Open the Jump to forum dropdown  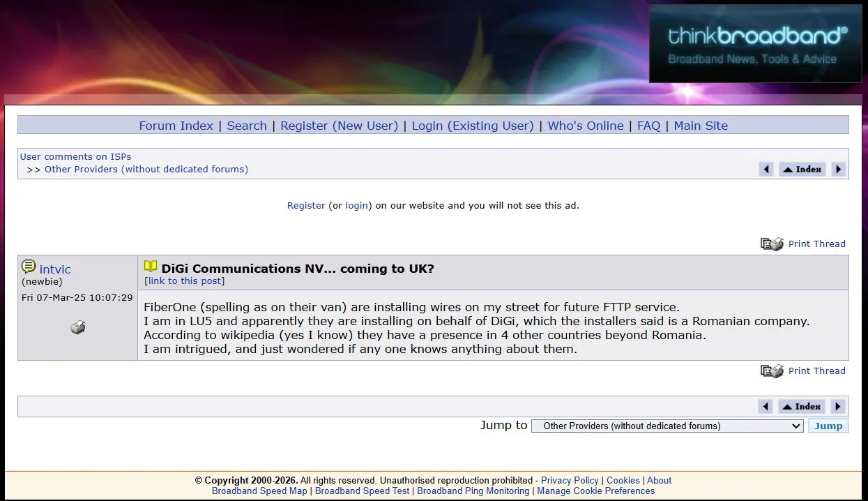(x=667, y=426)
